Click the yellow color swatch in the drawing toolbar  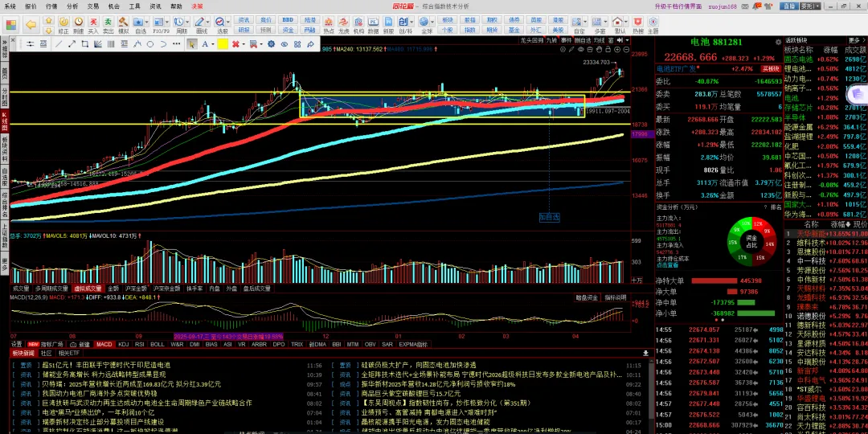coord(223,43)
